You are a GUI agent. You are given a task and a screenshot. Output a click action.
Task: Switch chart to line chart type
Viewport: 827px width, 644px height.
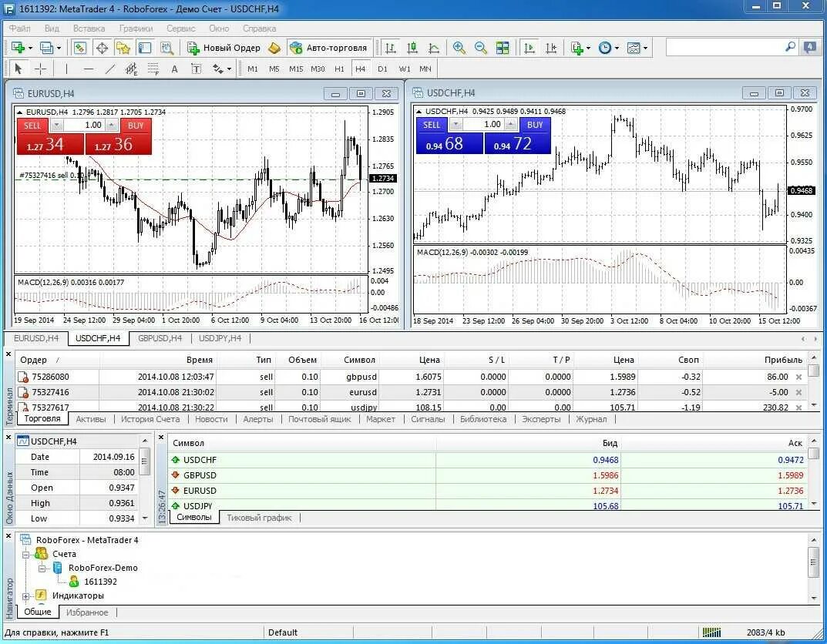[434, 48]
